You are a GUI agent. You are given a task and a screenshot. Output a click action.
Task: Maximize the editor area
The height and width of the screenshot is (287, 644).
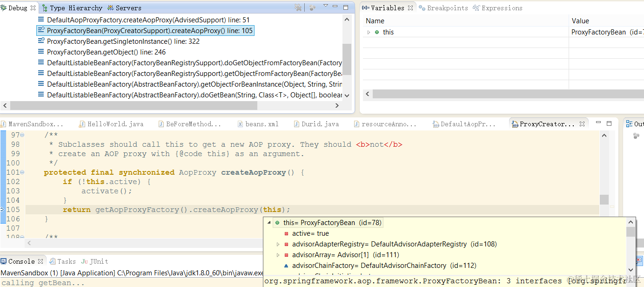[x=609, y=123]
